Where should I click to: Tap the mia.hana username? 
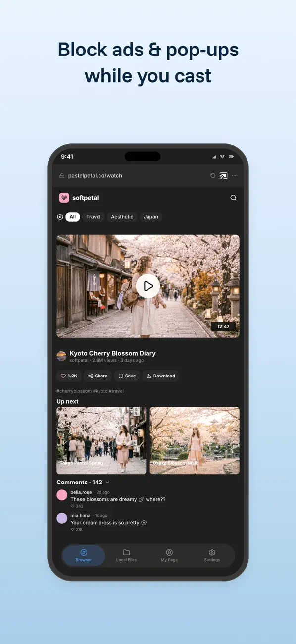click(80, 516)
